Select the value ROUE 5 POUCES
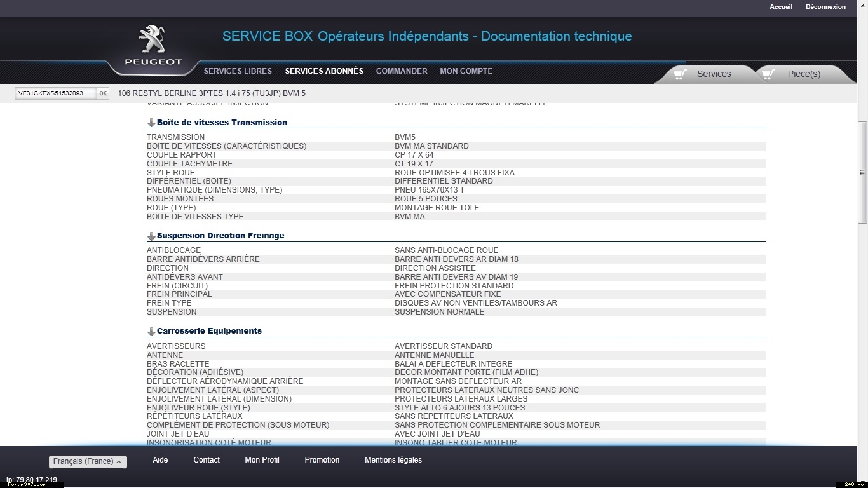Screen dimensions: 868x488 pyautogui.click(x=426, y=199)
